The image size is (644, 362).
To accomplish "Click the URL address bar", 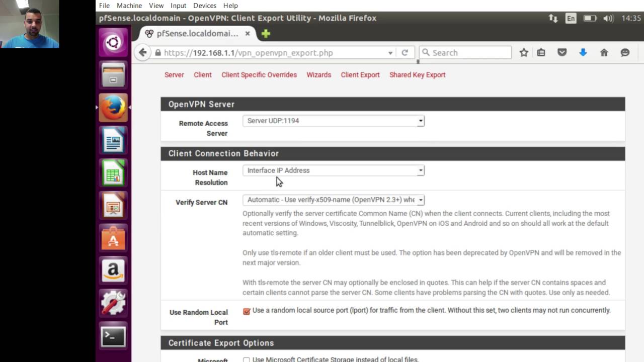I will point(274,53).
